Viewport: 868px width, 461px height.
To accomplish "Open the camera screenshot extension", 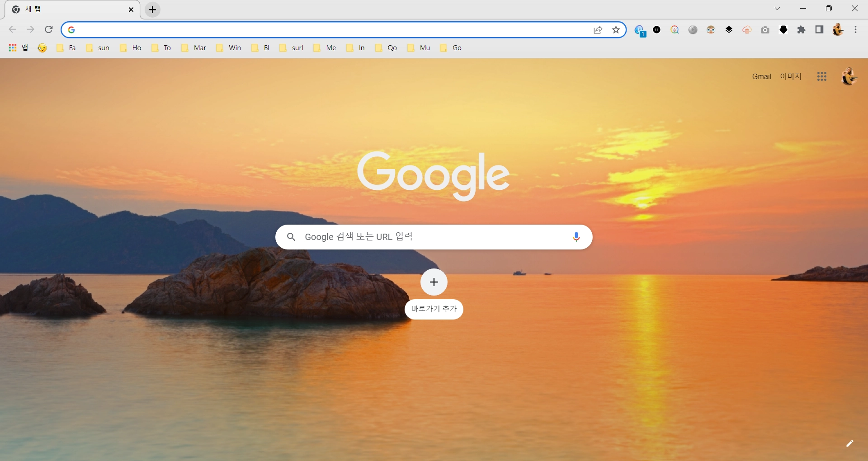I will click(x=765, y=30).
